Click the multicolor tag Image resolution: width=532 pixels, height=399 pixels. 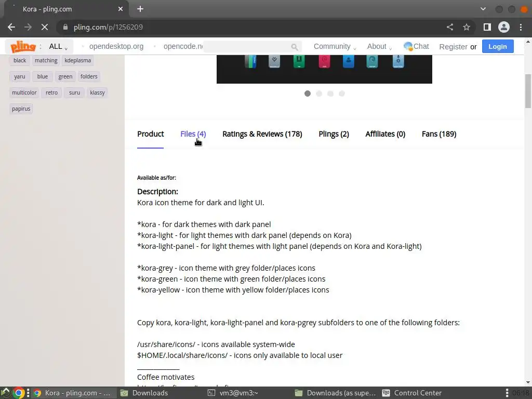pos(24,92)
